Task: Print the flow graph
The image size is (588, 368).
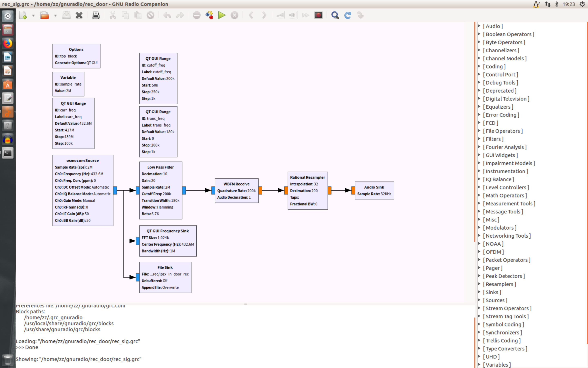Action: pyautogui.click(x=96, y=15)
